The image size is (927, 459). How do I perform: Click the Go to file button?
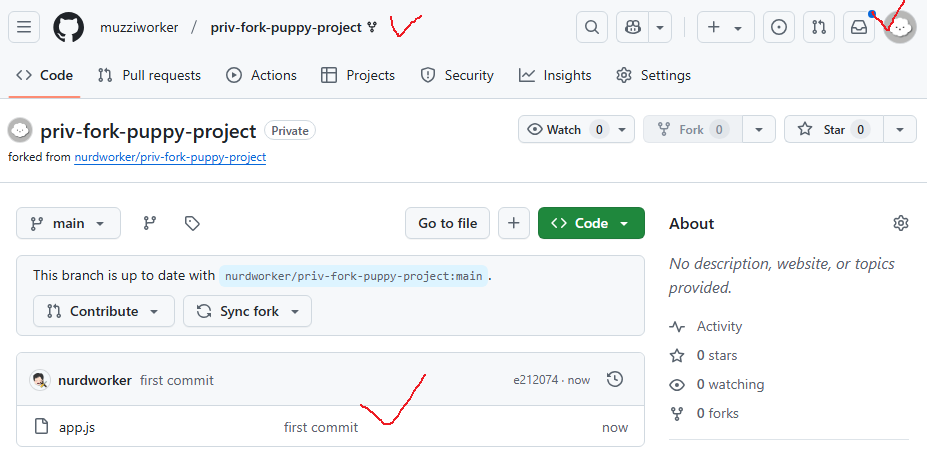[448, 223]
